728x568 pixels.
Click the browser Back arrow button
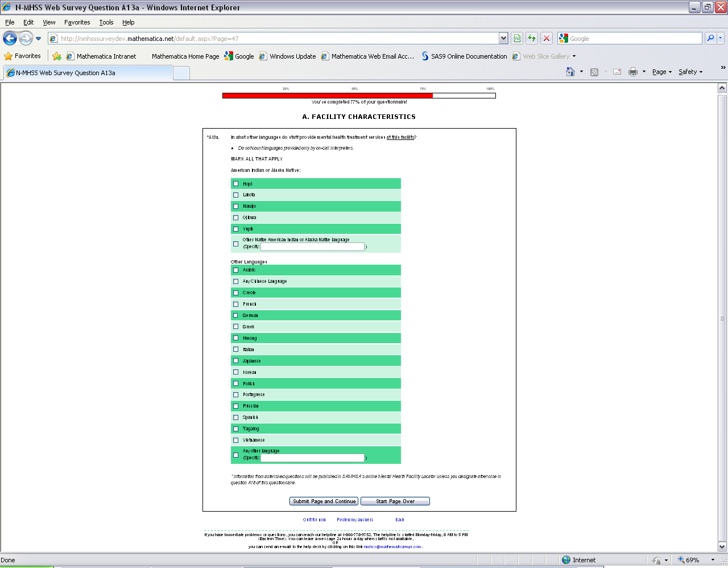tap(10, 38)
